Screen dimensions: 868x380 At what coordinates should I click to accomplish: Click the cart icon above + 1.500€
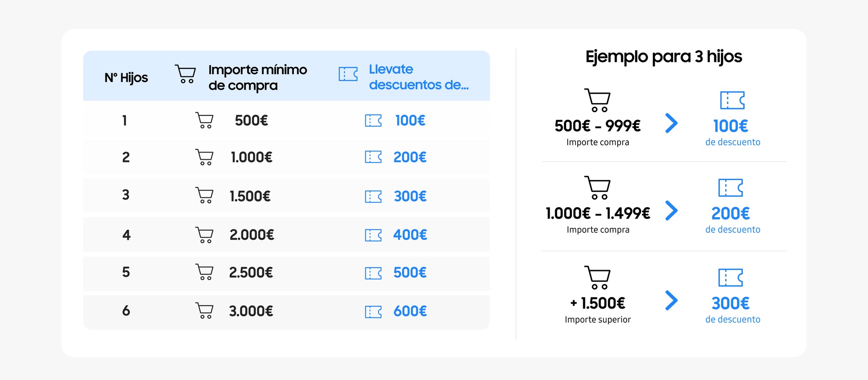tap(598, 277)
